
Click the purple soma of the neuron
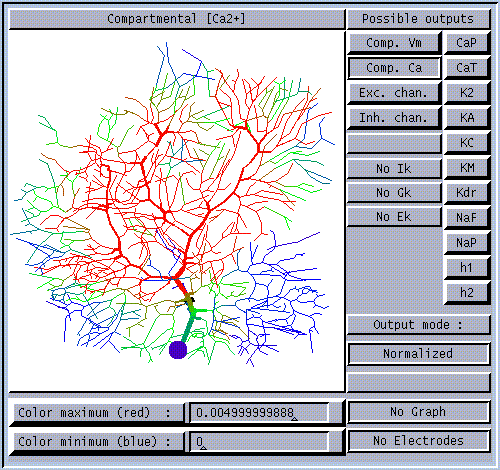178,350
